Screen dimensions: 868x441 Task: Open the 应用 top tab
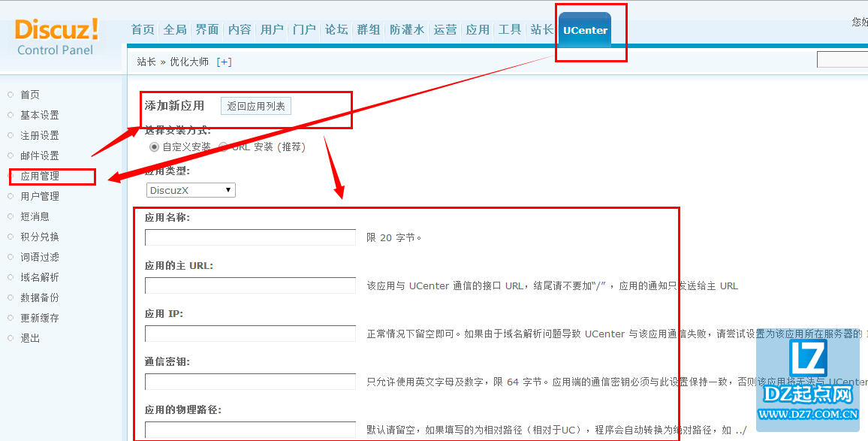click(x=478, y=30)
